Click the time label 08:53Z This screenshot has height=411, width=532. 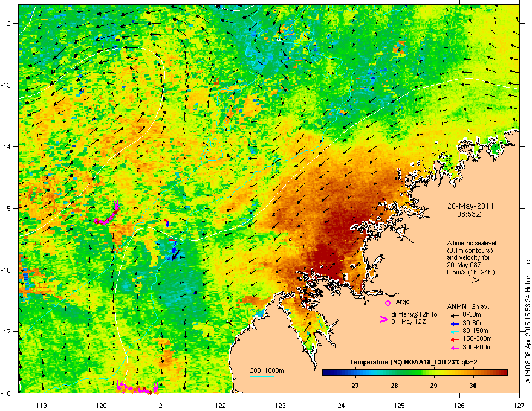pyautogui.click(x=469, y=215)
